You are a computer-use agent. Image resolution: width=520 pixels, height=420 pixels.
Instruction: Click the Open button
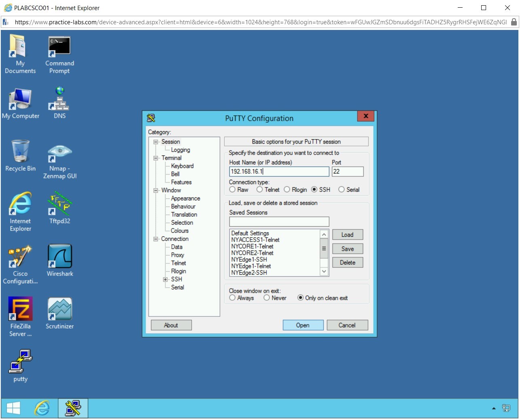tap(303, 325)
